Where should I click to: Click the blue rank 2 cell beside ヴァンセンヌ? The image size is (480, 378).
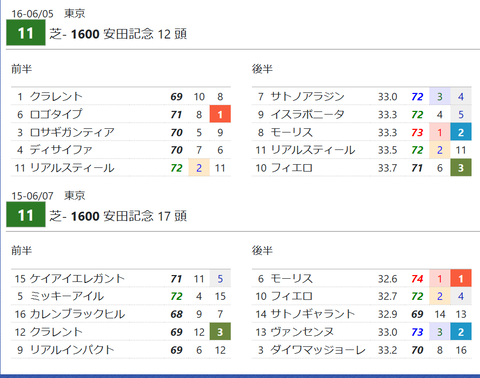tap(461, 332)
